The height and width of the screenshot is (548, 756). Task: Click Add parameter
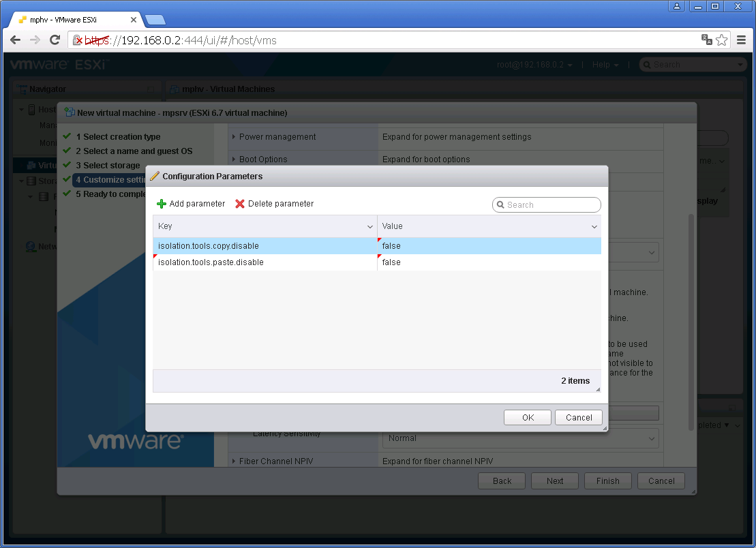coord(191,204)
